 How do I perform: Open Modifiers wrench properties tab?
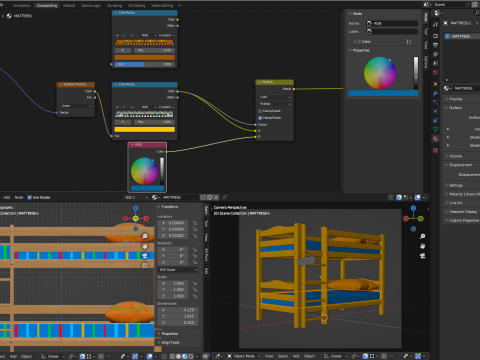pyautogui.click(x=435, y=93)
